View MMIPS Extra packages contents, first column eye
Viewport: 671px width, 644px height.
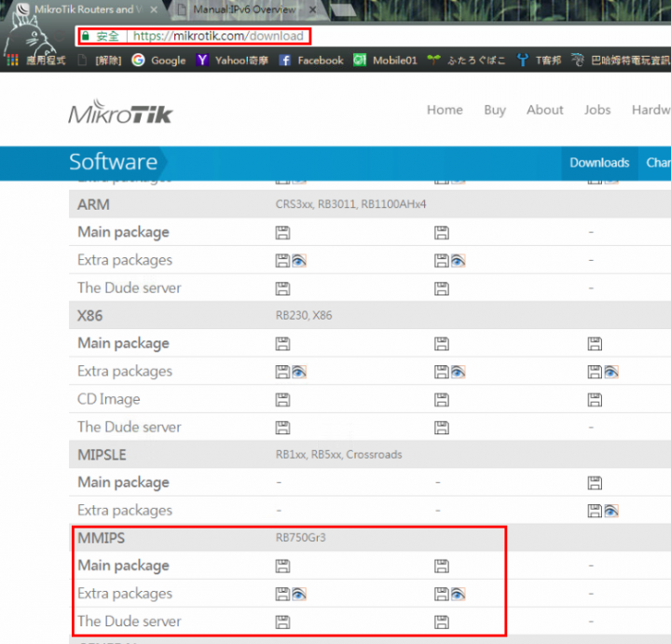[299, 594]
